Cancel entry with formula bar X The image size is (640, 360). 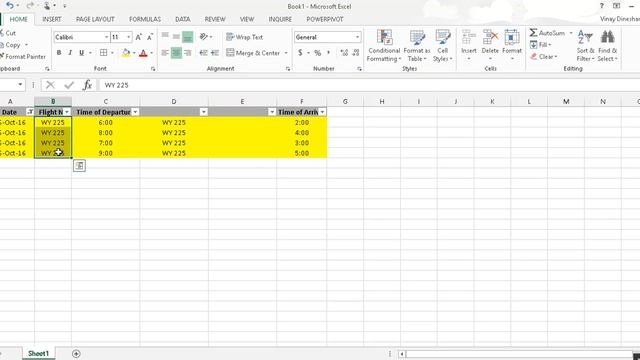click(x=50, y=85)
